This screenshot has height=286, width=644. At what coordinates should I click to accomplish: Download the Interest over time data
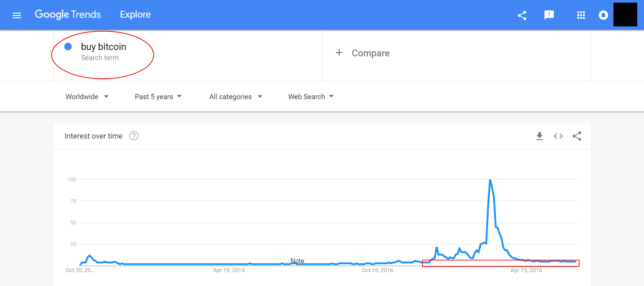tap(539, 136)
